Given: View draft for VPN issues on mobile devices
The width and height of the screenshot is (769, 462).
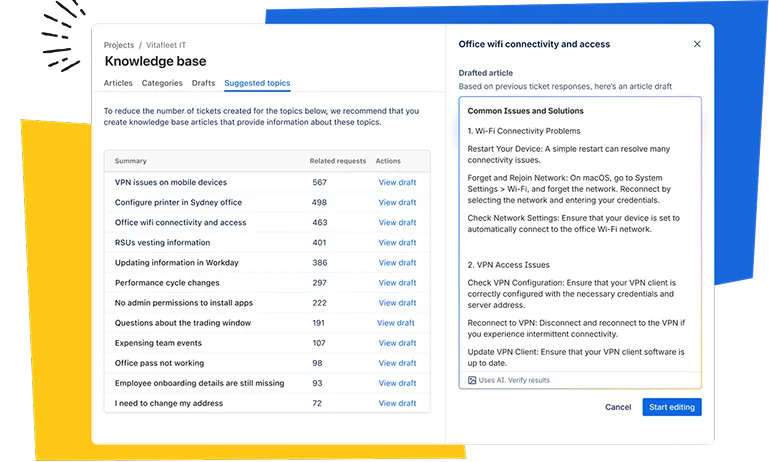Looking at the screenshot, I should tap(397, 182).
